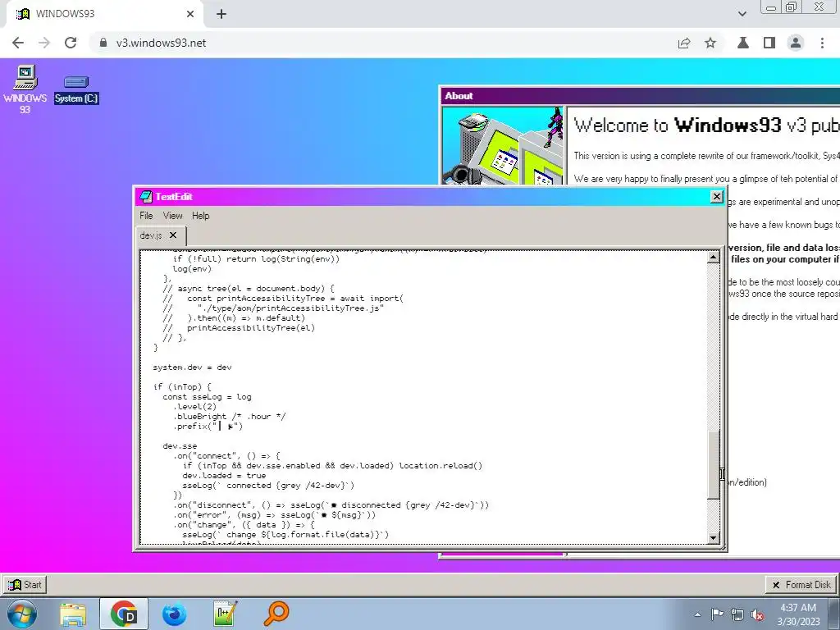840x630 pixels.
Task: Open the notepad editor taskbar icon
Action: [x=225, y=614]
